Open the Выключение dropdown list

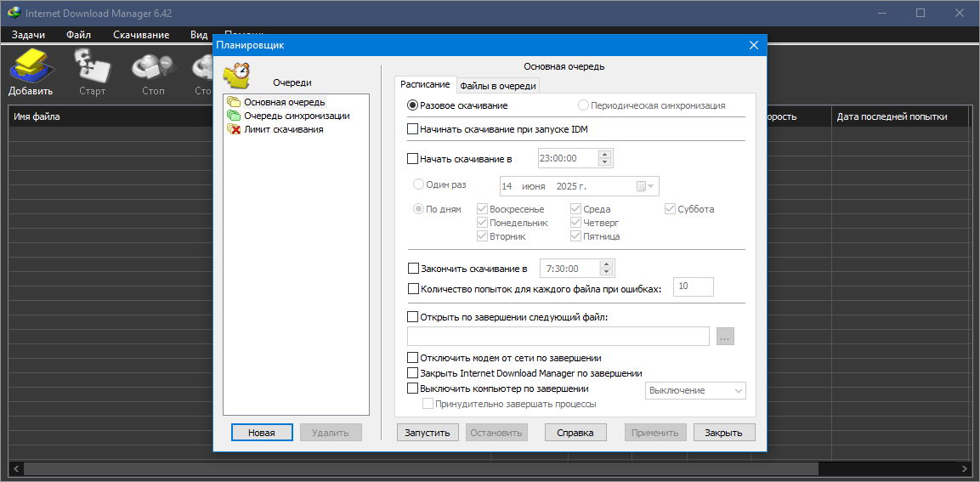tap(695, 391)
